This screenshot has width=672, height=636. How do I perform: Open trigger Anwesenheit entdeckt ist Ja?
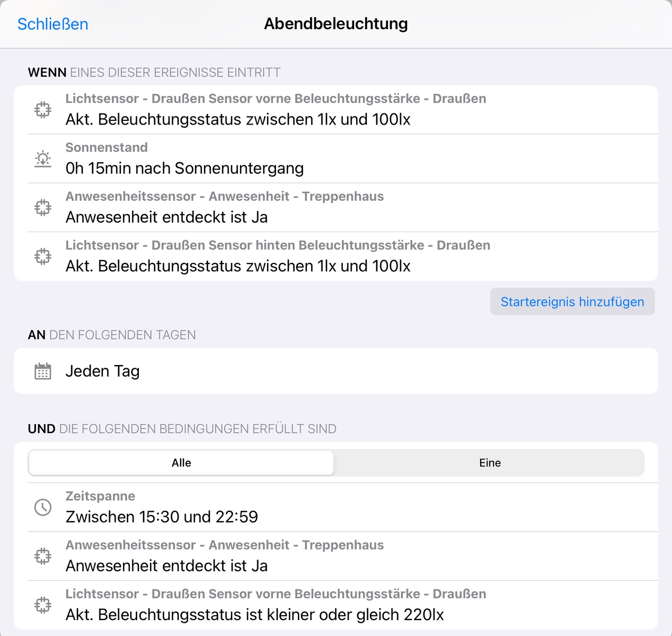tap(336, 207)
